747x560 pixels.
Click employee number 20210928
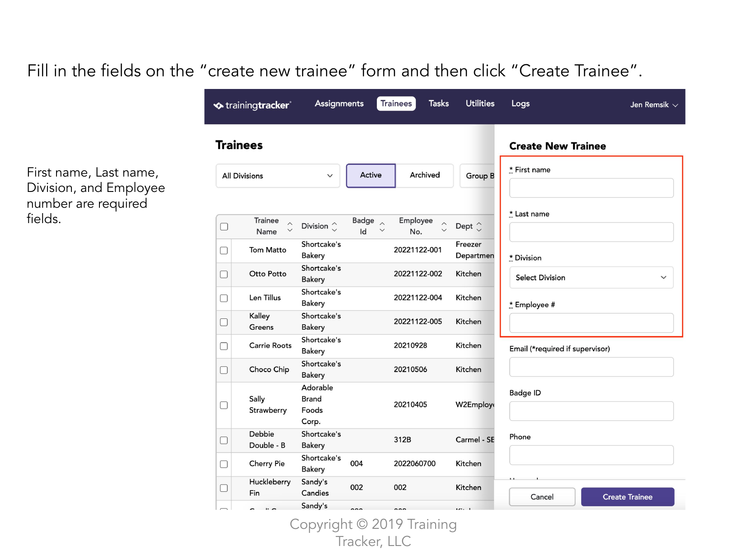pyautogui.click(x=410, y=345)
